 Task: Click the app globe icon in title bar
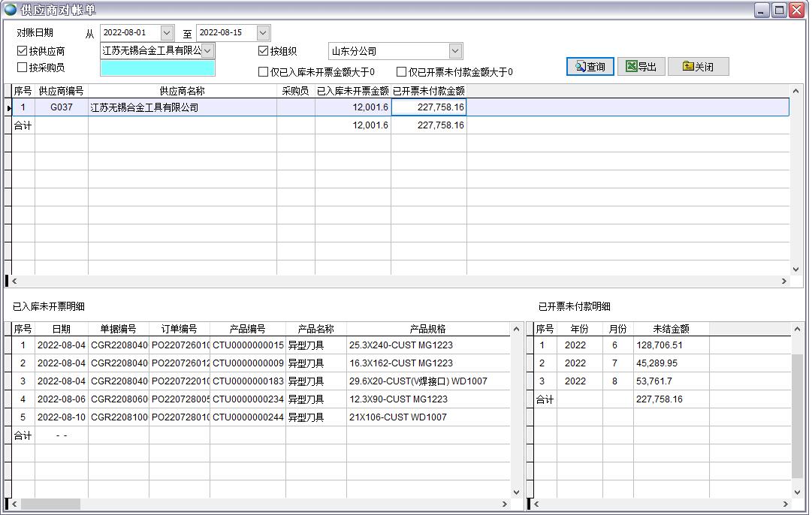click(11, 10)
